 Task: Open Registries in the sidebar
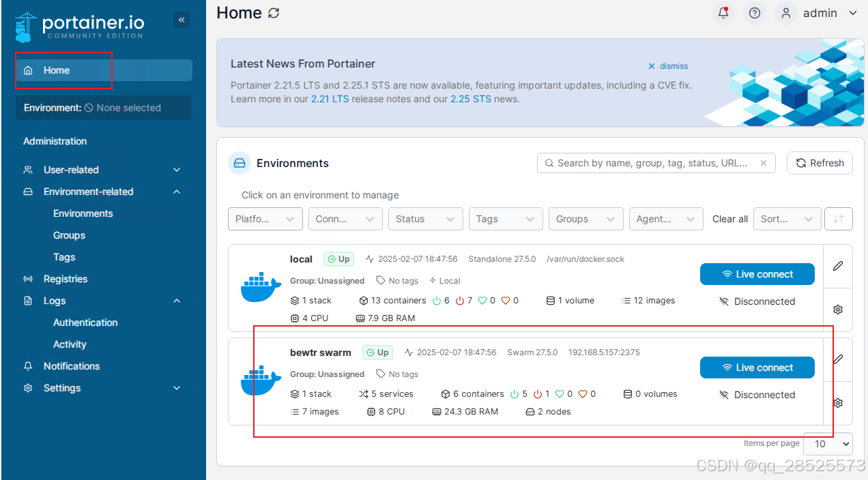tap(66, 279)
